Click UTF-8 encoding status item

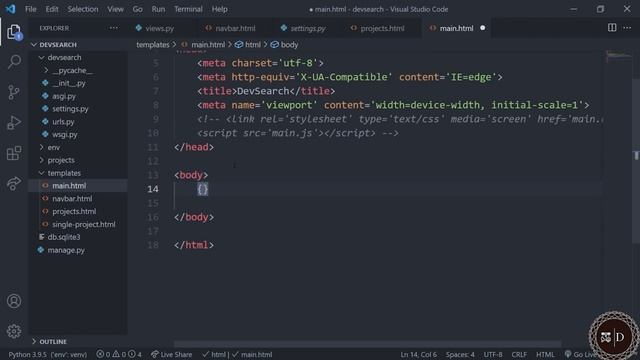tap(493, 354)
